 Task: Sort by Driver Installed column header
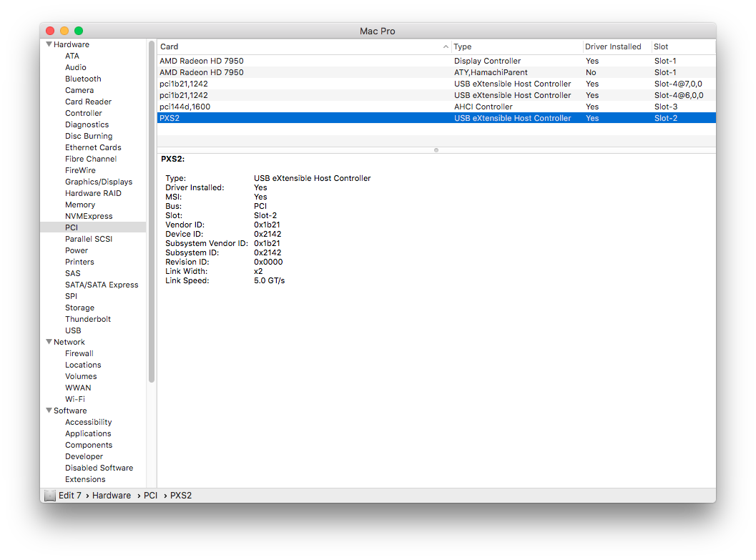617,46
